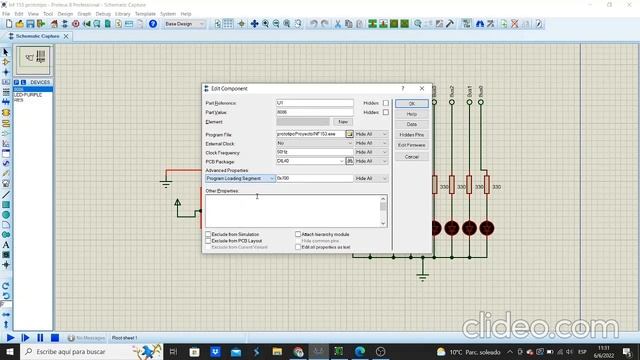Click the red X remove sheet icon
This screenshot has height=360, width=640.
tap(515, 24)
